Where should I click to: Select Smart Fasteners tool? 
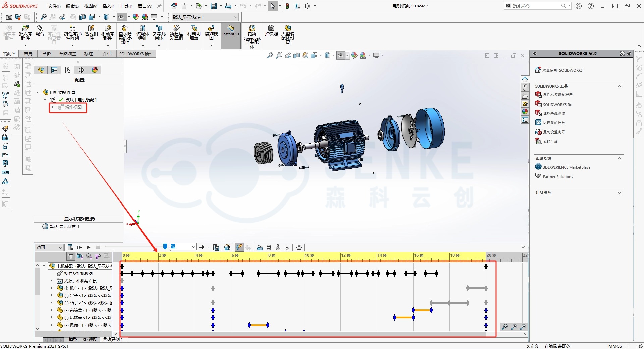tap(91, 33)
